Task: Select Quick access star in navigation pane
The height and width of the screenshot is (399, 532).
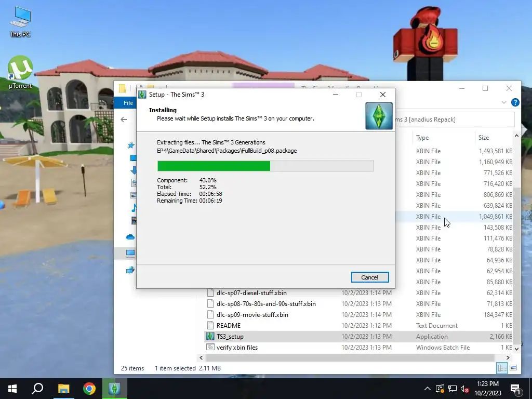Action: click(130, 145)
